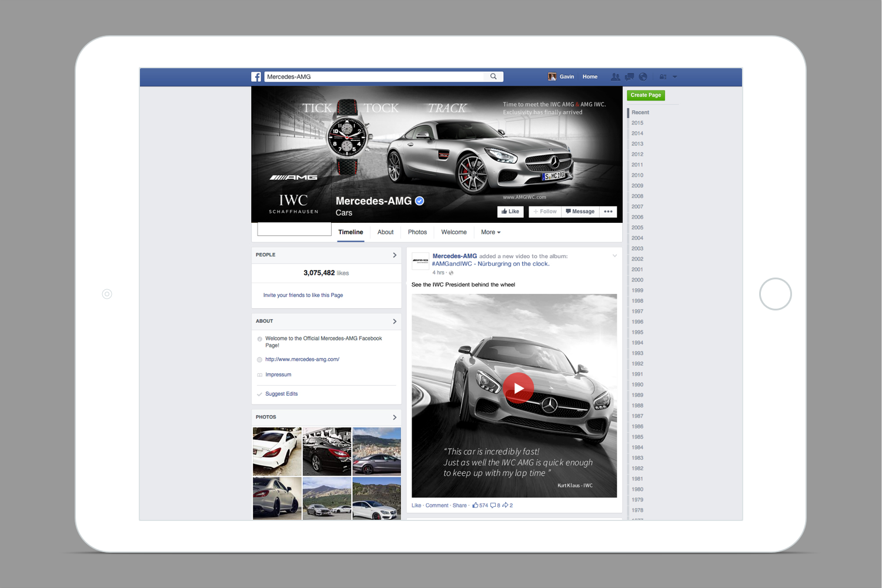The width and height of the screenshot is (882, 588).
Task: Click the green Create Page button
Action: point(646,95)
